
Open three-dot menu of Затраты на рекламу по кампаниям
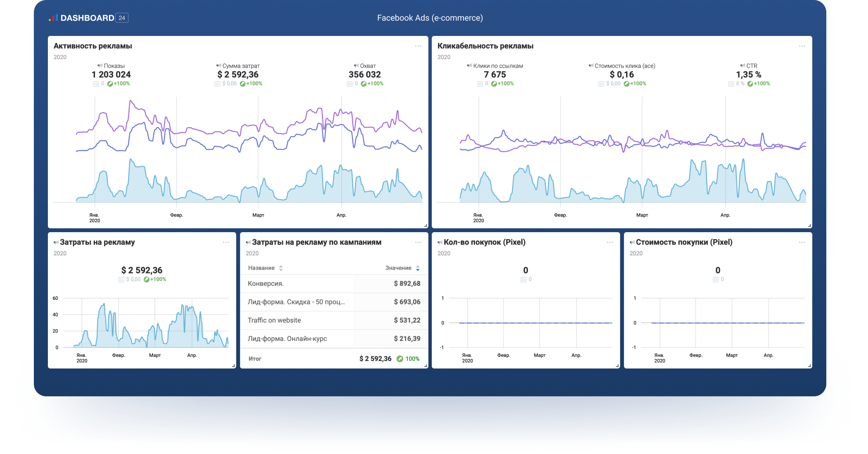[x=418, y=242]
